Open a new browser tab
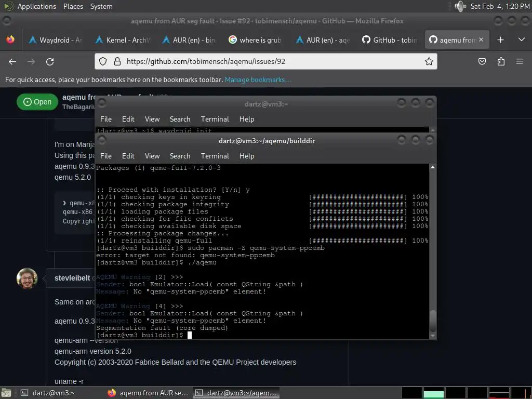 pyautogui.click(x=500, y=39)
